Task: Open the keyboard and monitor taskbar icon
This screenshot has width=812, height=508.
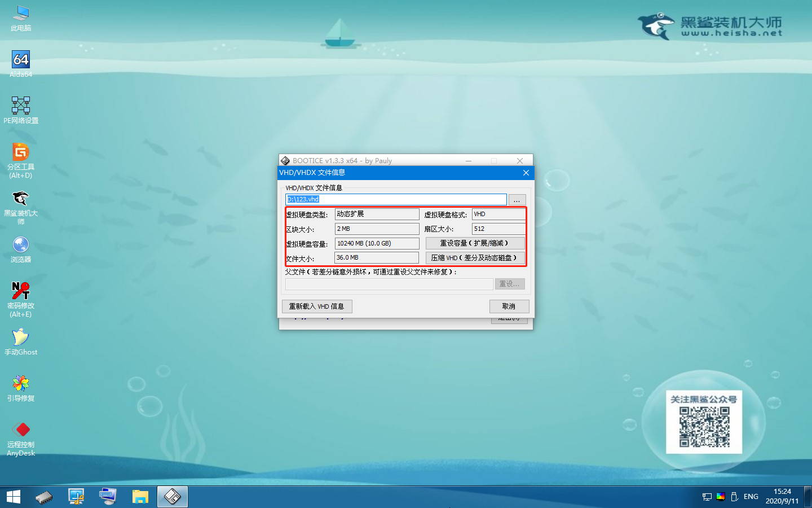Action: coord(108,497)
